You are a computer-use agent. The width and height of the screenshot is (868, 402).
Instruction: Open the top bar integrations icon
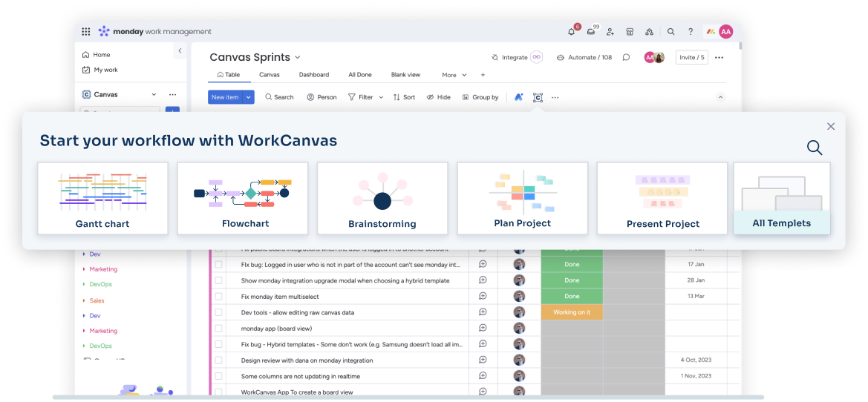[x=650, y=31]
